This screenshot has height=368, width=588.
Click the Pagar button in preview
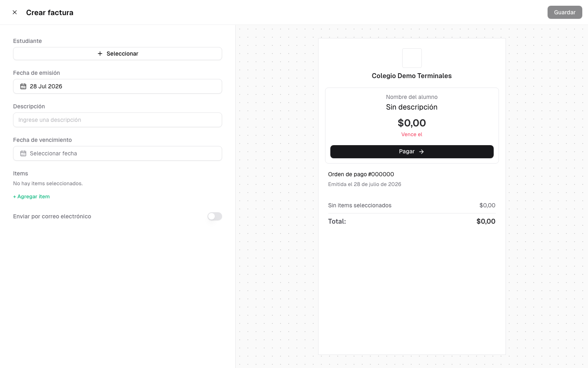tap(412, 152)
